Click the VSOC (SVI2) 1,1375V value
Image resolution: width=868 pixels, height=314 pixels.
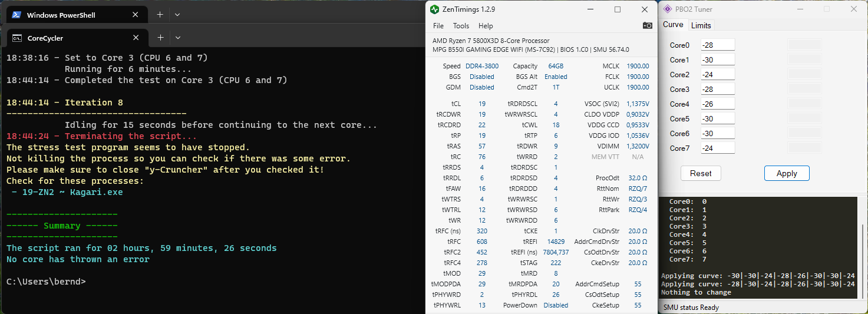pyautogui.click(x=638, y=104)
